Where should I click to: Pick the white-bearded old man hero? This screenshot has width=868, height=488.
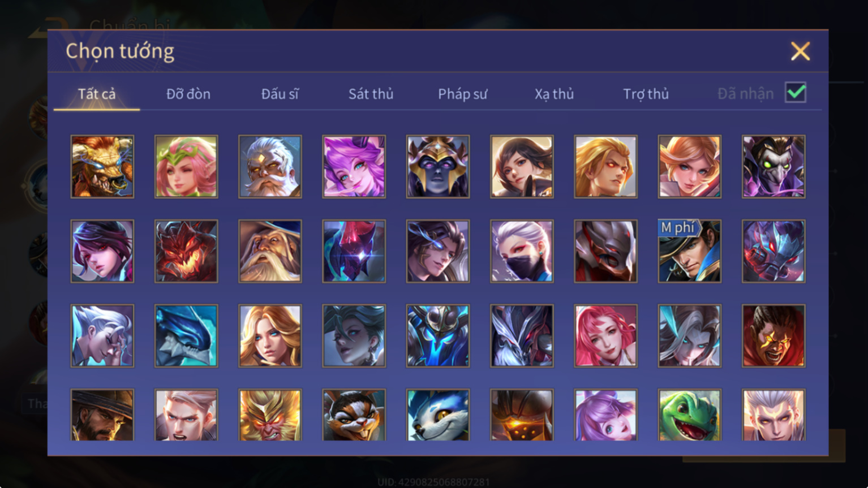(270, 166)
